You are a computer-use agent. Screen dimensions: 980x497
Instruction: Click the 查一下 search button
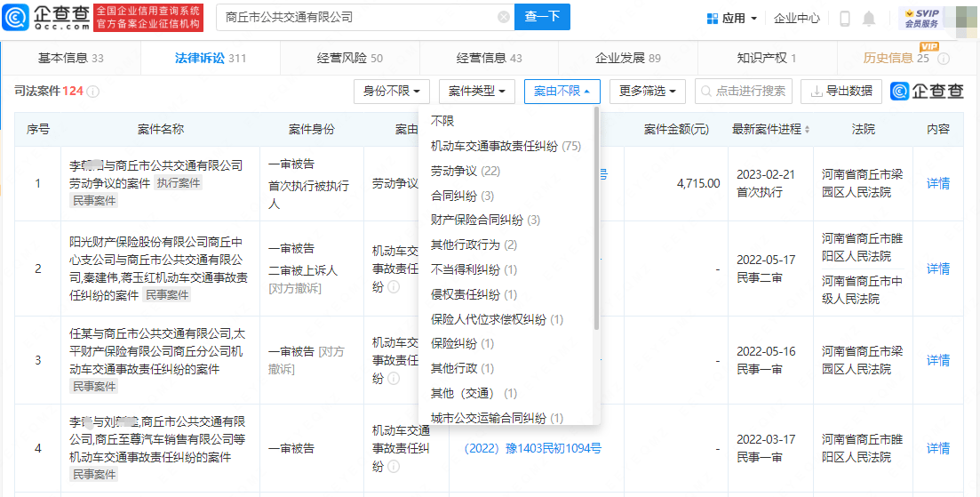(x=542, y=18)
